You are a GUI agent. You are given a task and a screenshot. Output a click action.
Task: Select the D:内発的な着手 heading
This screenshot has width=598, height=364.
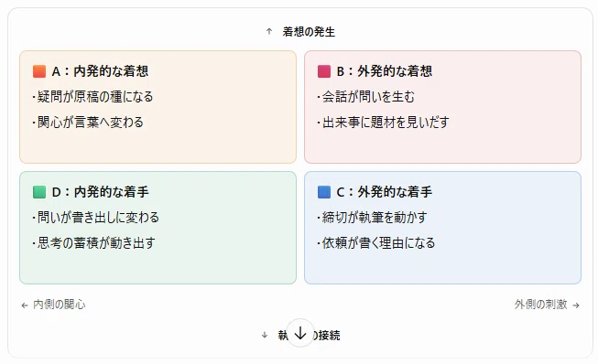pos(100,192)
